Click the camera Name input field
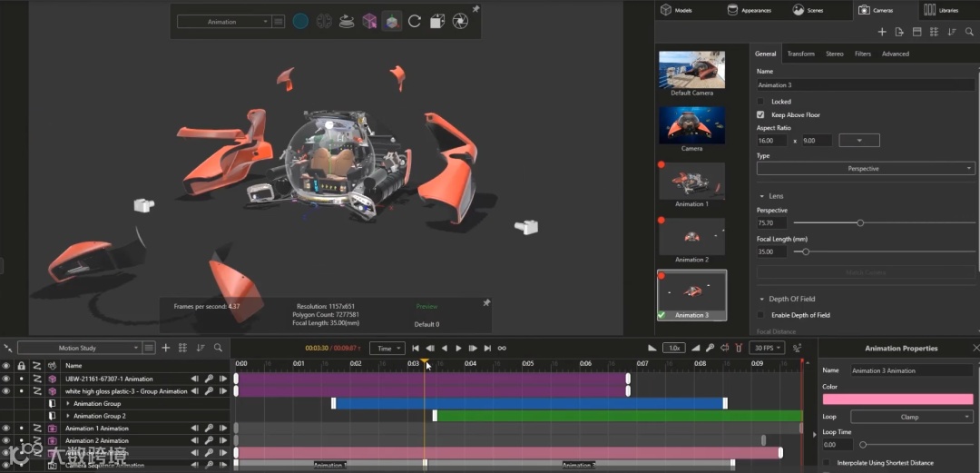The height and width of the screenshot is (473, 980). coord(866,85)
